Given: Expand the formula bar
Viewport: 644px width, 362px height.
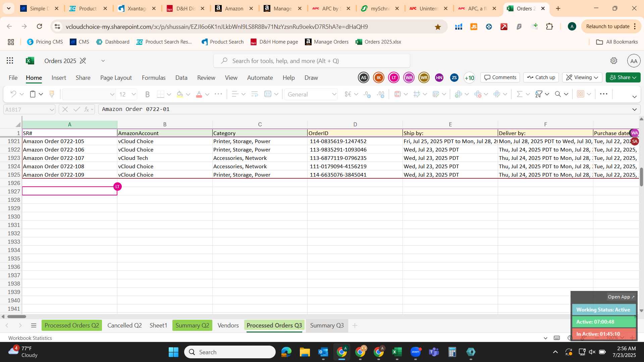Looking at the screenshot, I should point(634,109).
